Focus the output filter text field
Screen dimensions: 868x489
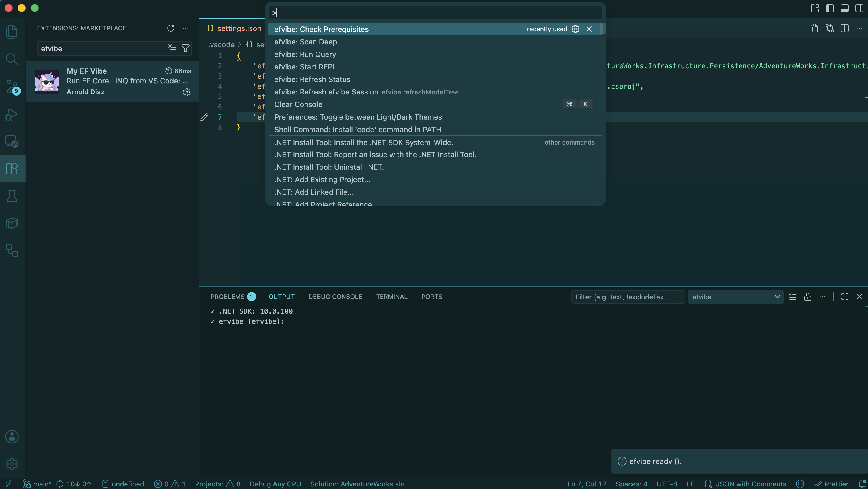pos(628,297)
